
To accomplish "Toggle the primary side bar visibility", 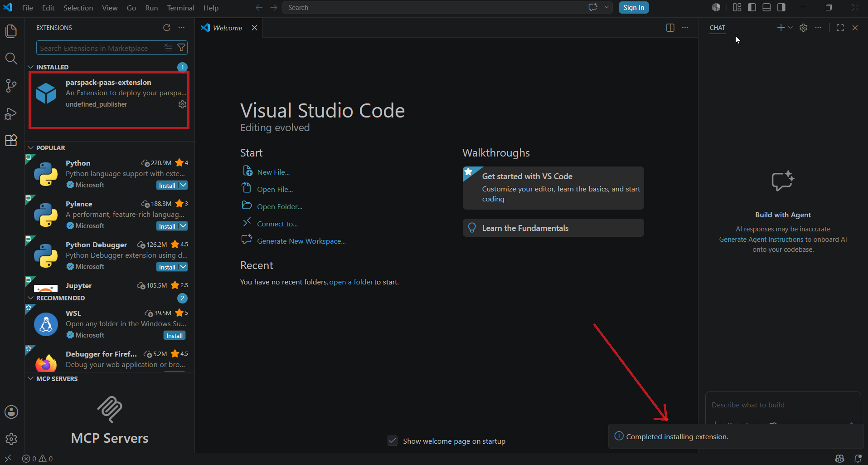I will (x=752, y=7).
